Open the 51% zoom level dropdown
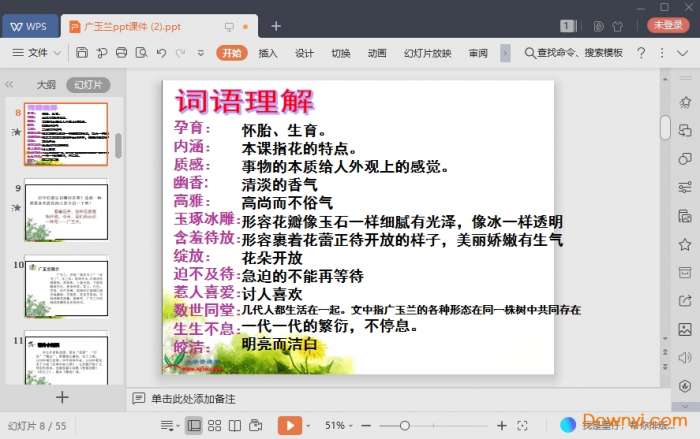Image resolution: width=700 pixels, height=439 pixels. tap(338, 426)
